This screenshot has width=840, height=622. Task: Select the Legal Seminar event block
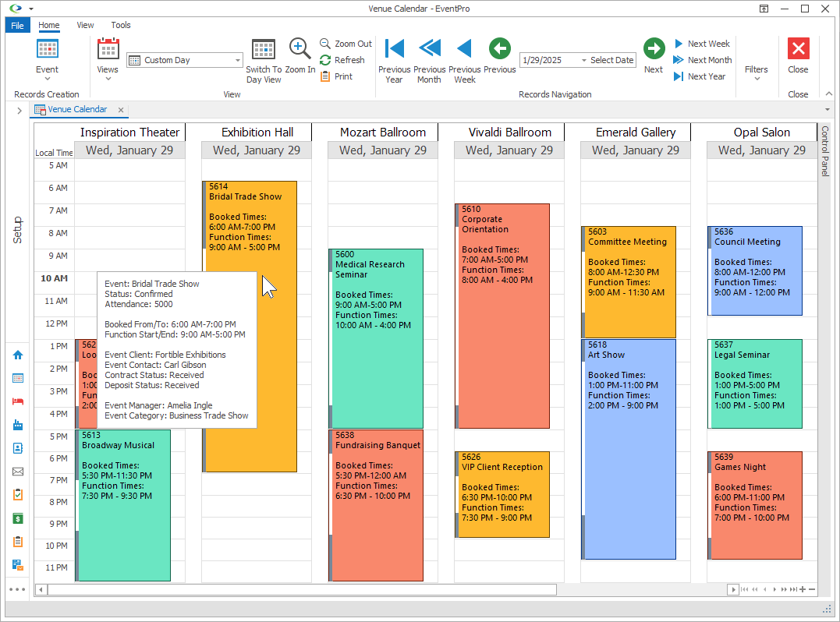(x=755, y=383)
